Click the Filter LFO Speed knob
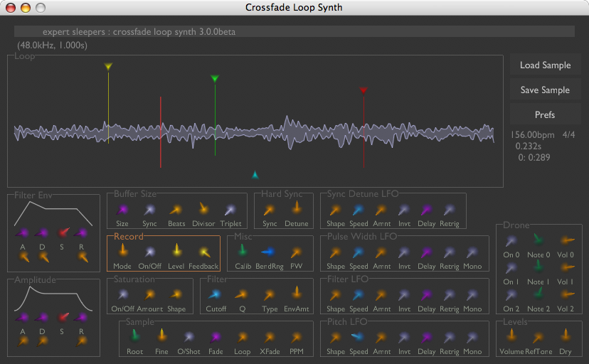Screen dimensions: 589x364 point(359,295)
